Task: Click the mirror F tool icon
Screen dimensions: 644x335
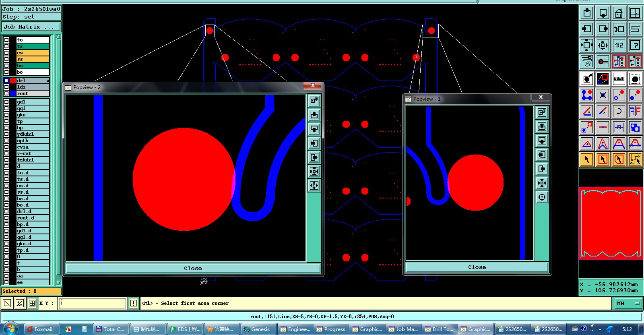Action: pyautogui.click(x=635, y=111)
